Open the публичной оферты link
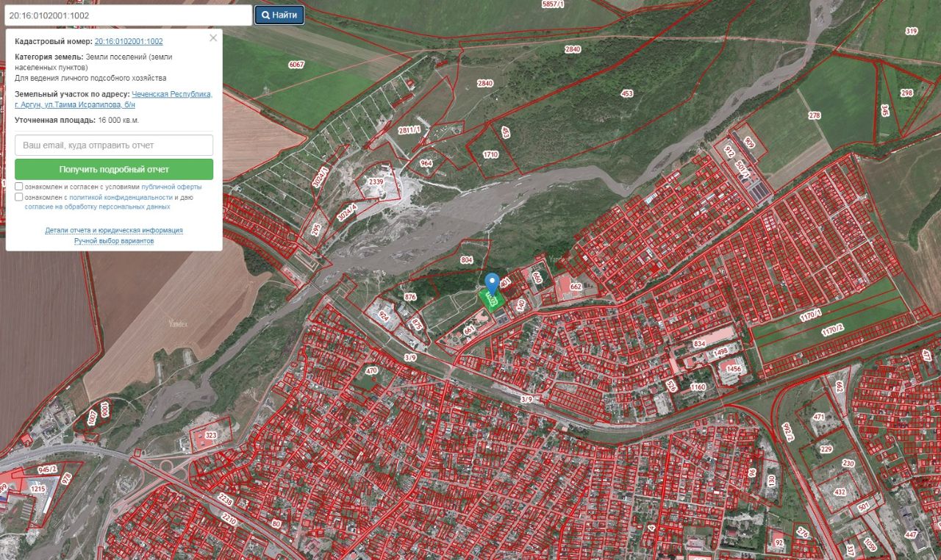This screenshot has width=941, height=560. click(x=171, y=187)
